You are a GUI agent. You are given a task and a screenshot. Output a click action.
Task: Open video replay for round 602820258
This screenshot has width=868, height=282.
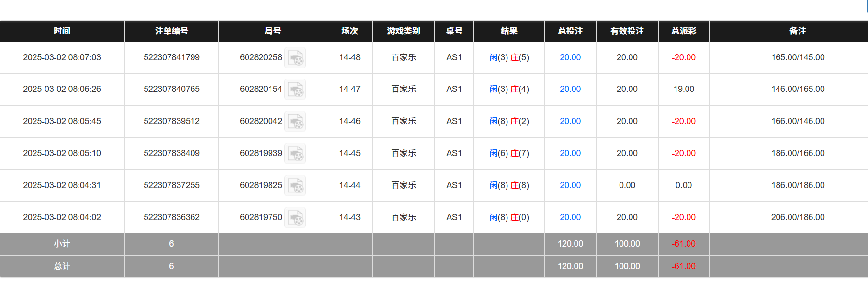tap(295, 57)
